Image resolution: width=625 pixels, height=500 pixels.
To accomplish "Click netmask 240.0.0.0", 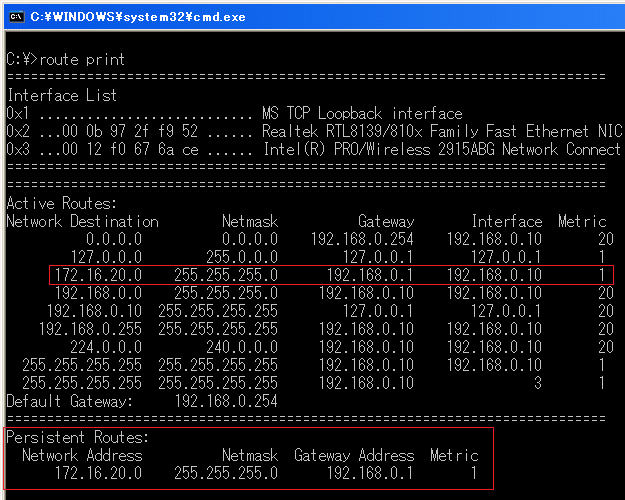I will pos(242,347).
